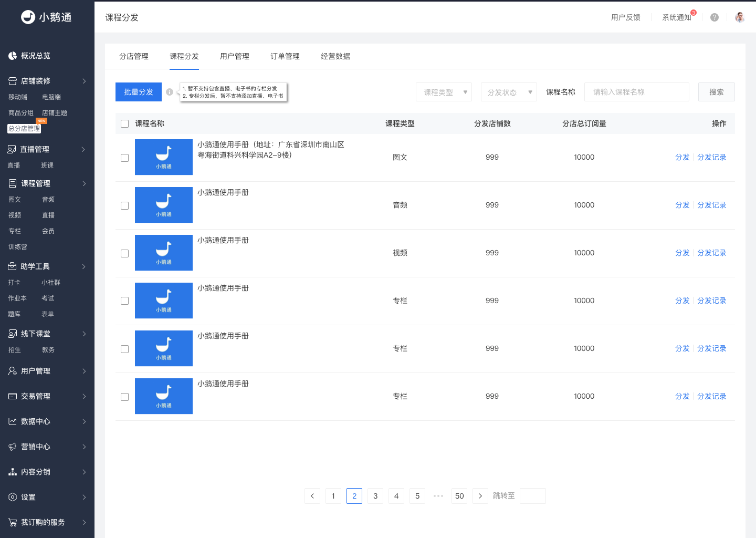The height and width of the screenshot is (538, 756).
Task: Click the 助学工具 toolbox icon
Action: [12, 266]
